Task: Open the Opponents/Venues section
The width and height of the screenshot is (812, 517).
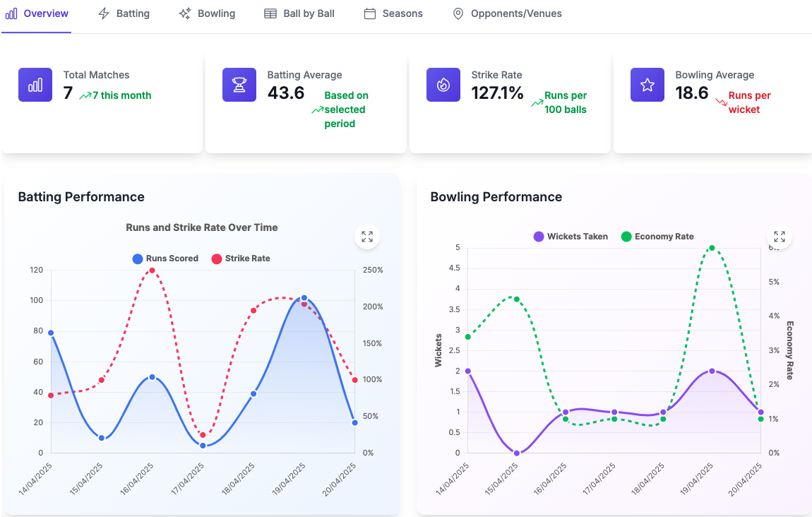Action: click(x=507, y=13)
